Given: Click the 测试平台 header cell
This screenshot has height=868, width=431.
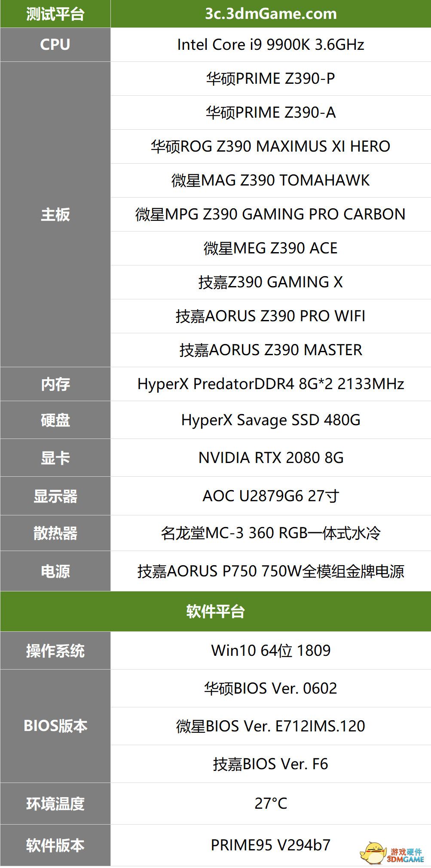Looking at the screenshot, I should (55, 14).
